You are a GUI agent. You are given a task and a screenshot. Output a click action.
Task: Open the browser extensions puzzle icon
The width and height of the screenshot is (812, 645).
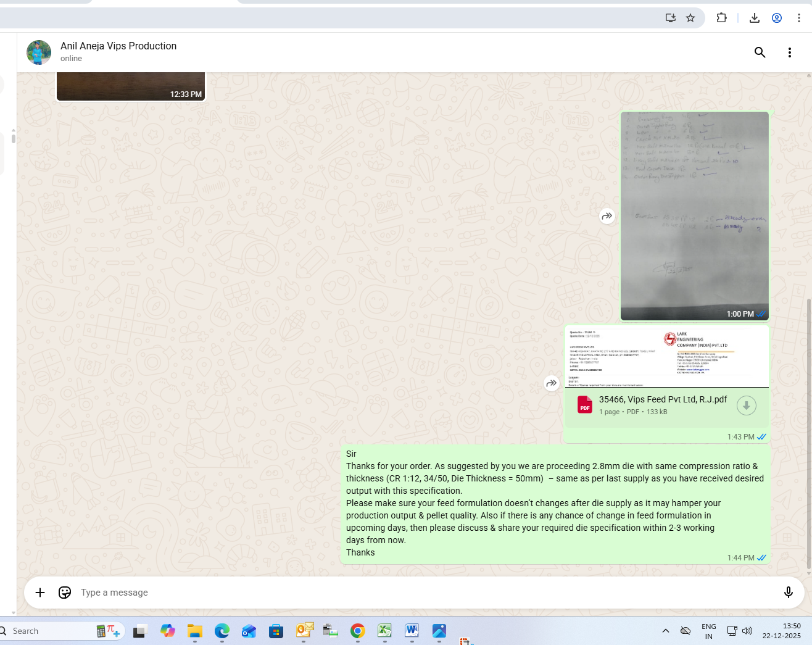[721, 18]
